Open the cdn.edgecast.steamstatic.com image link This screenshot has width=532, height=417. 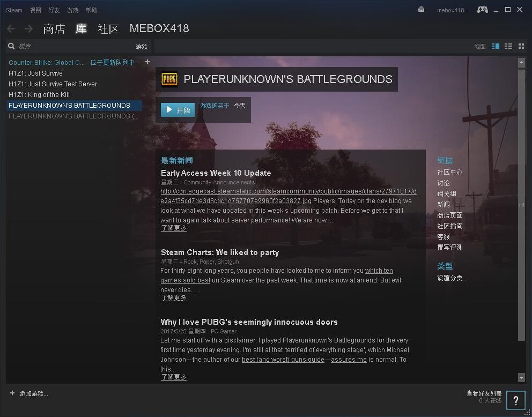(x=289, y=196)
